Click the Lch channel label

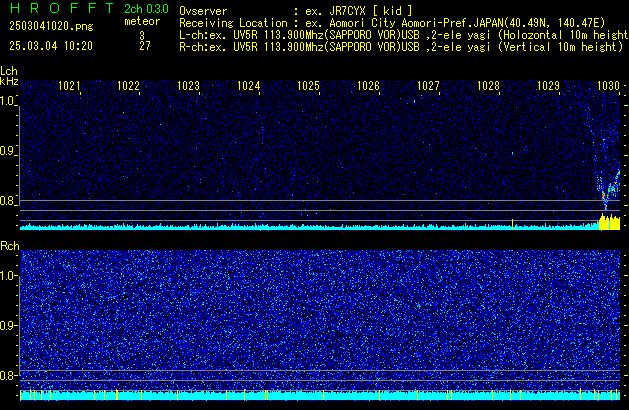[x=9, y=71]
